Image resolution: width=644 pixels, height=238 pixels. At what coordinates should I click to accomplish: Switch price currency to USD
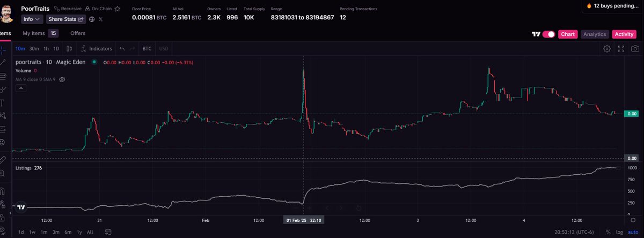pyautogui.click(x=163, y=48)
